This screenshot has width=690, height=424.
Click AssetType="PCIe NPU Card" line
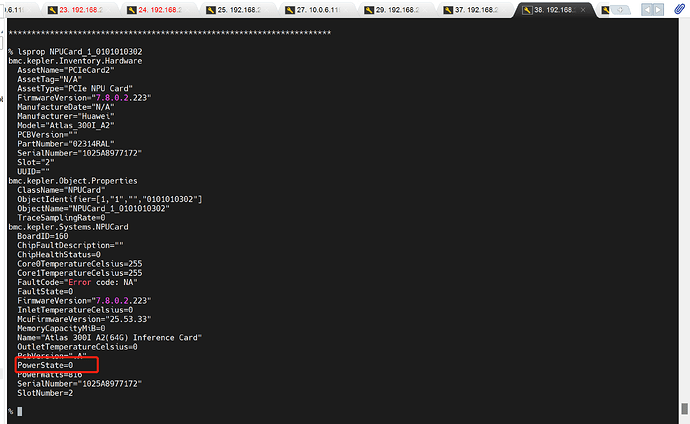[75, 88]
